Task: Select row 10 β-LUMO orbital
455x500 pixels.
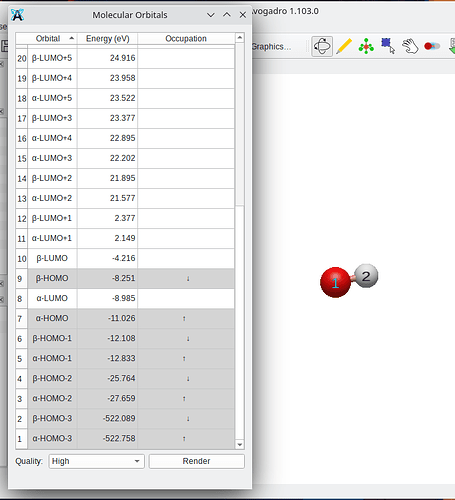Action: pos(125,258)
